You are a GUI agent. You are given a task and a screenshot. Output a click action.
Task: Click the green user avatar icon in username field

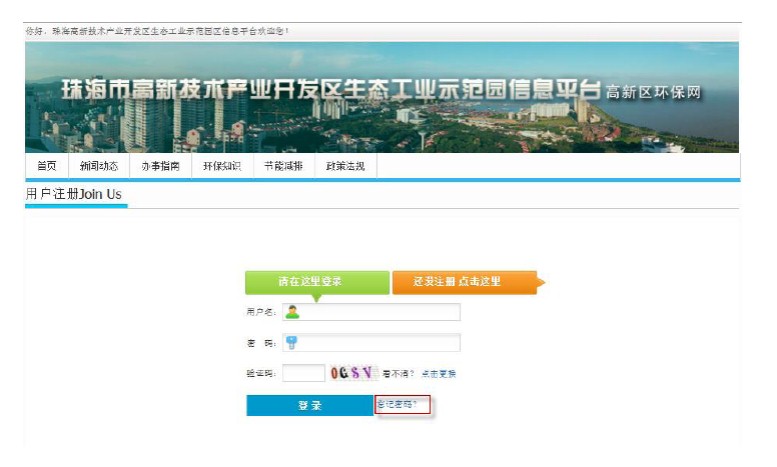[293, 312]
